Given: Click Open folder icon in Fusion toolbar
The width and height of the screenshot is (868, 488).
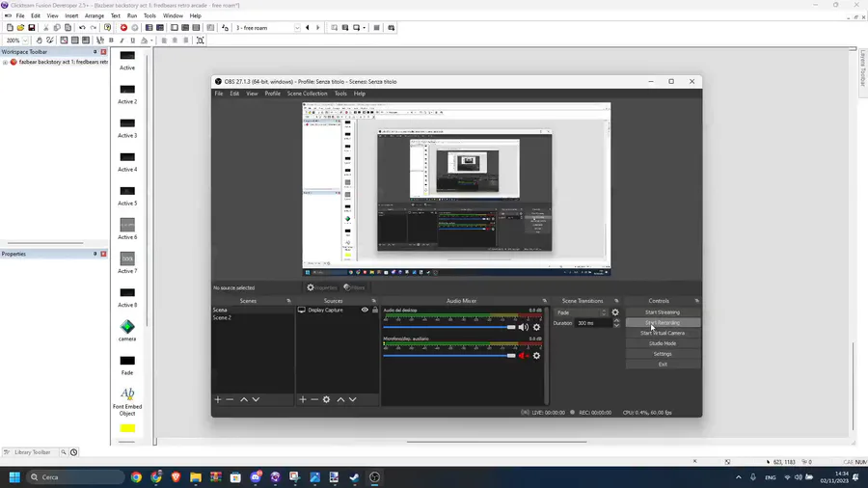Looking at the screenshot, I should [20, 28].
